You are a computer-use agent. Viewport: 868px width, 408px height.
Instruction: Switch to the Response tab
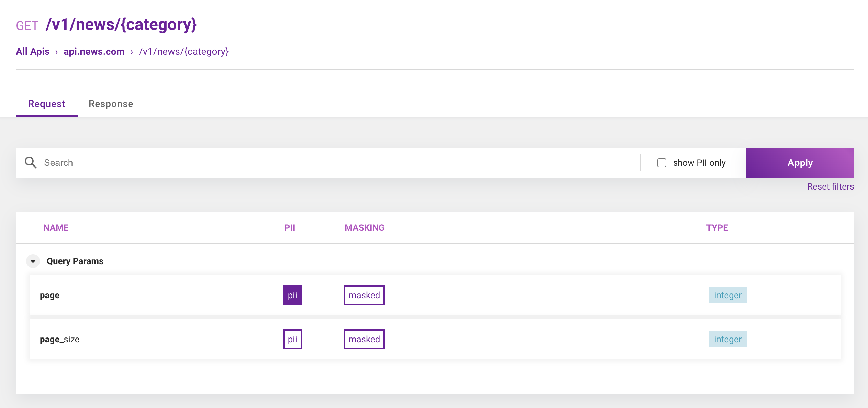tap(111, 104)
